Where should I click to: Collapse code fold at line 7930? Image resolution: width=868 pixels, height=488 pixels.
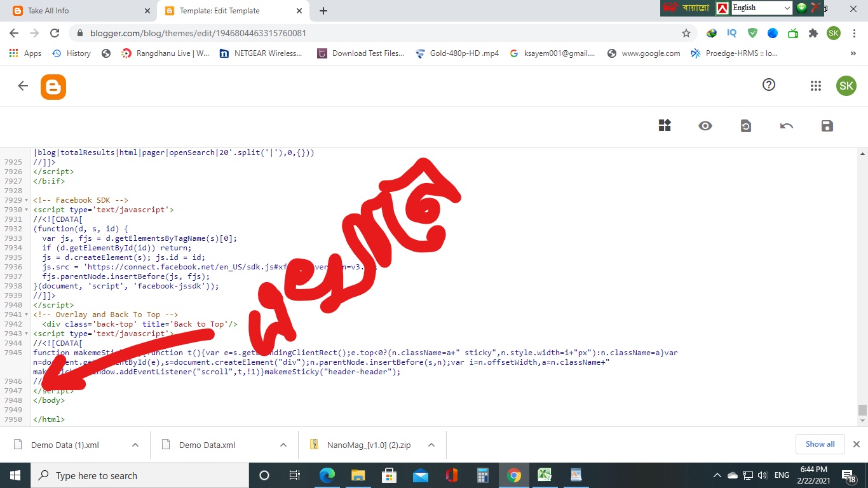tap(26, 210)
